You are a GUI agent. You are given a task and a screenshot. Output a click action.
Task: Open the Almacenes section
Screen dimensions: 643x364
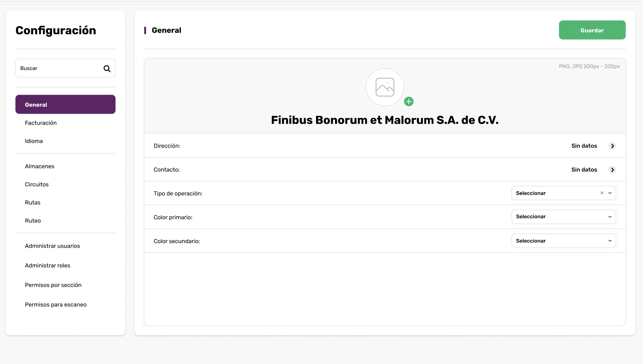(40, 167)
